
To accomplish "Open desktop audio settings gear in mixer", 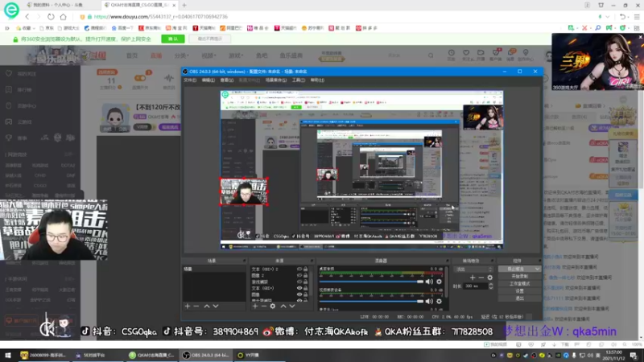I will pyautogui.click(x=439, y=282).
